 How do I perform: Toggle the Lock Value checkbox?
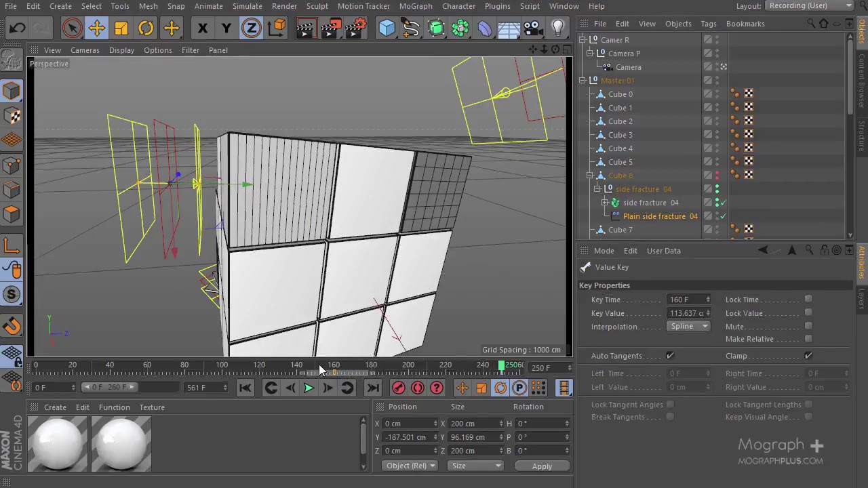coord(808,313)
